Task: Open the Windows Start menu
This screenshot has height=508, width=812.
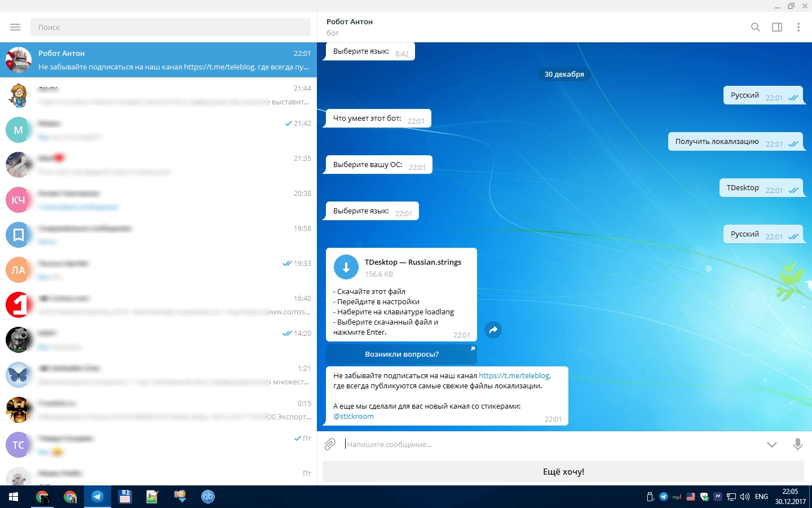Action: pyautogui.click(x=14, y=497)
